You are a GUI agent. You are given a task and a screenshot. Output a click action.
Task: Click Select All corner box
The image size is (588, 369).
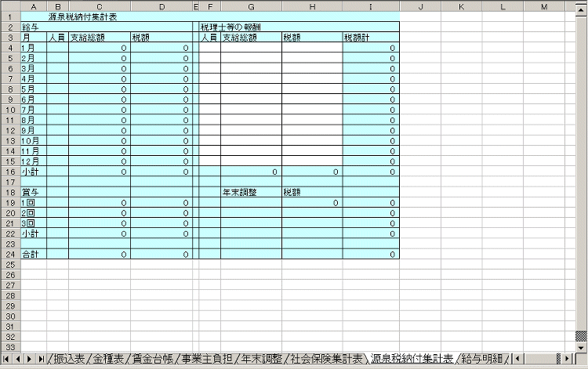[9, 6]
